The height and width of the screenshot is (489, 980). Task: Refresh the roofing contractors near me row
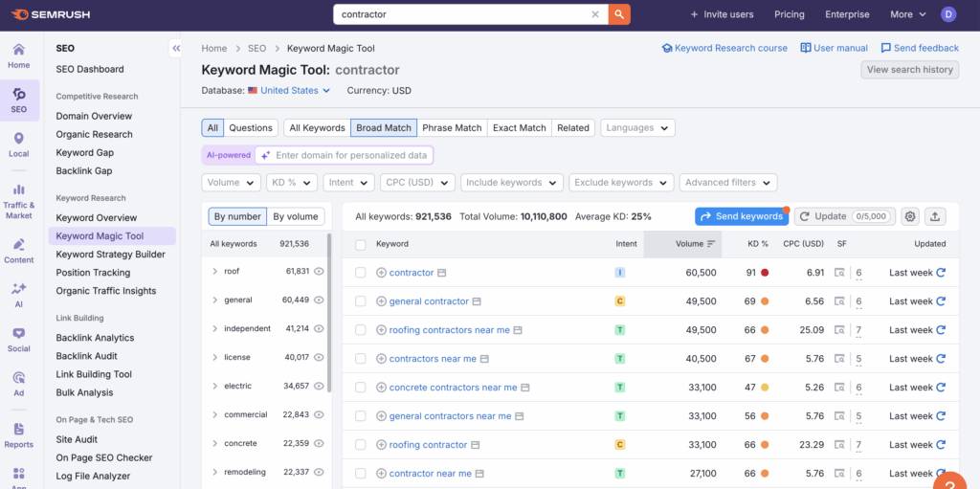(941, 330)
